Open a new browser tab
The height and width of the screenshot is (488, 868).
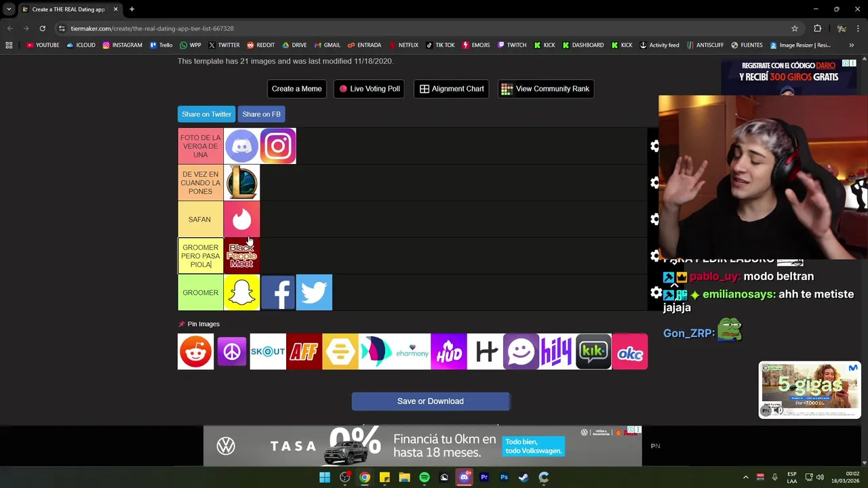pyautogui.click(x=132, y=9)
